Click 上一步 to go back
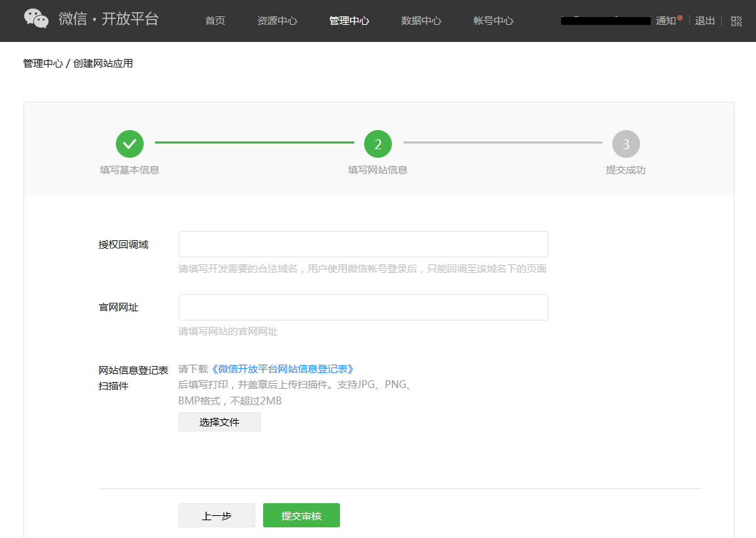Viewport: 756px width, 538px height. click(x=216, y=516)
